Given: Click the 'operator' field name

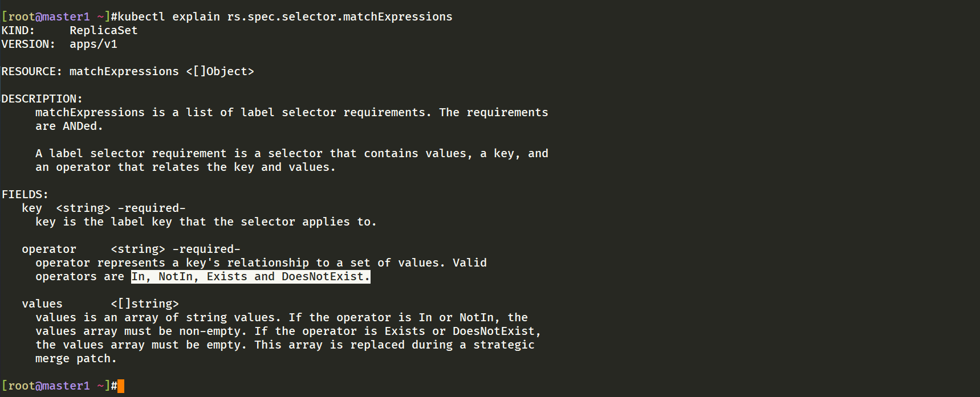Looking at the screenshot, I should (49, 249).
